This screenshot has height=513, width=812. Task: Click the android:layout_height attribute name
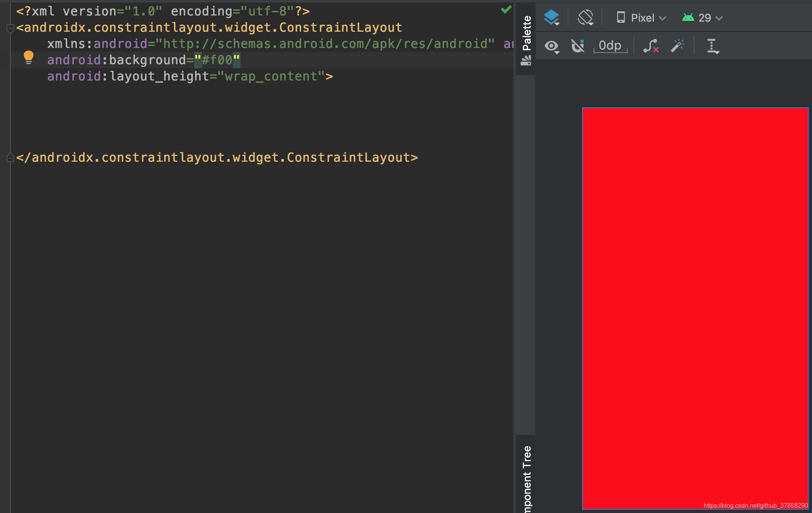pos(128,76)
